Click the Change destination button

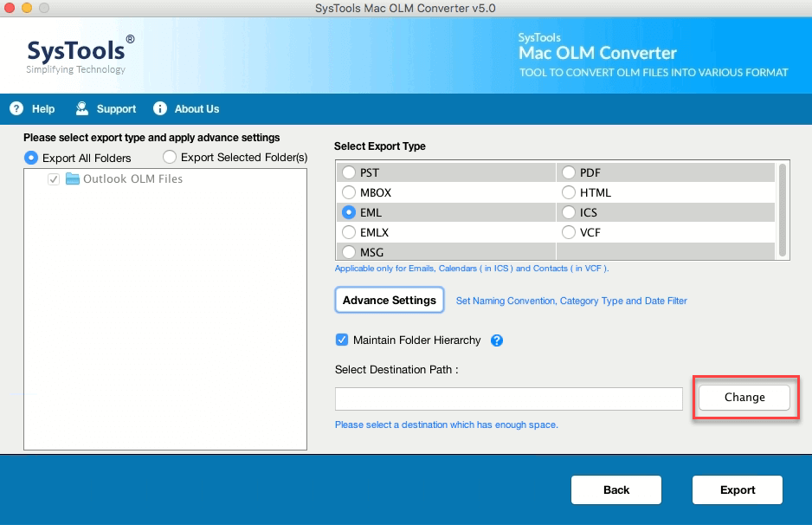coord(744,397)
